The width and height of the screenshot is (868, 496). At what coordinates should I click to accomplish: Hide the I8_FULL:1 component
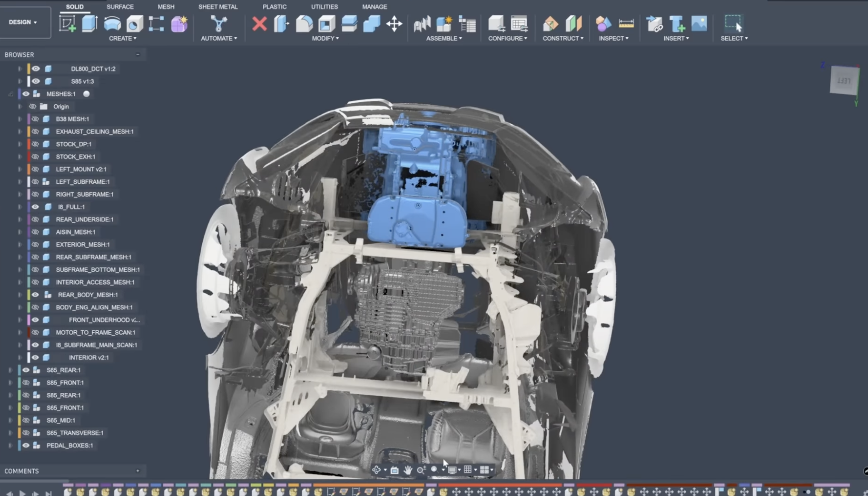[x=35, y=207]
